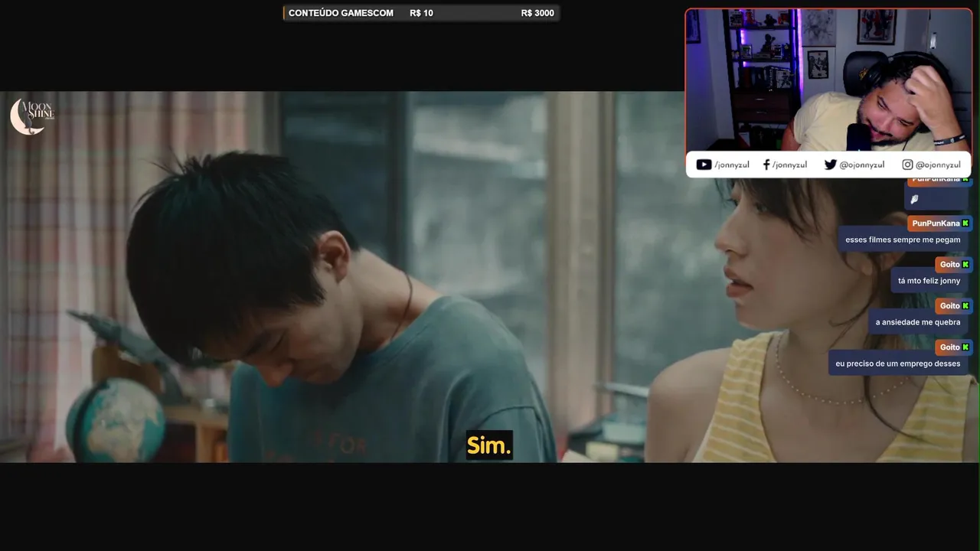Viewport: 980px width, 551px height.
Task: Open the /jonnyzul Facebook handle text
Action: coord(789,165)
